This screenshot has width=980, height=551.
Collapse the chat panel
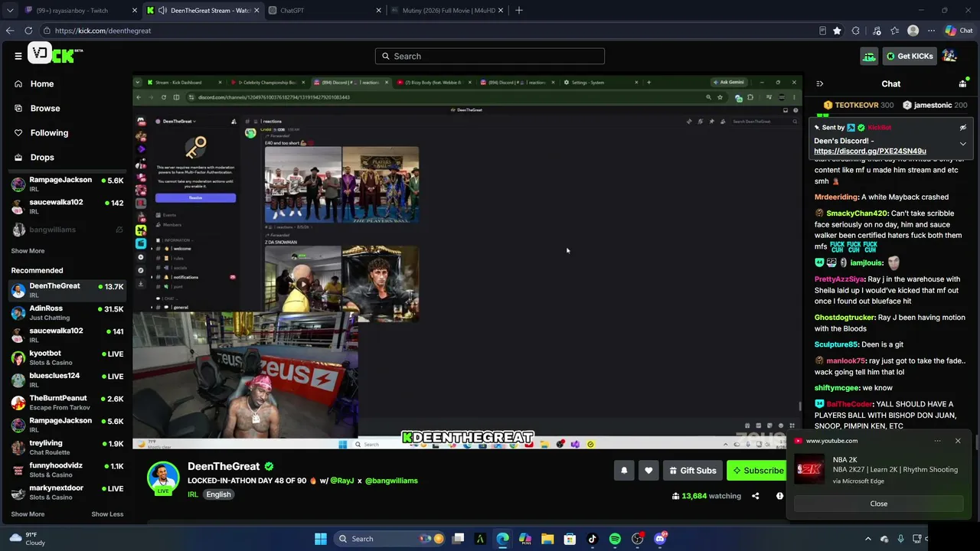[x=819, y=83]
